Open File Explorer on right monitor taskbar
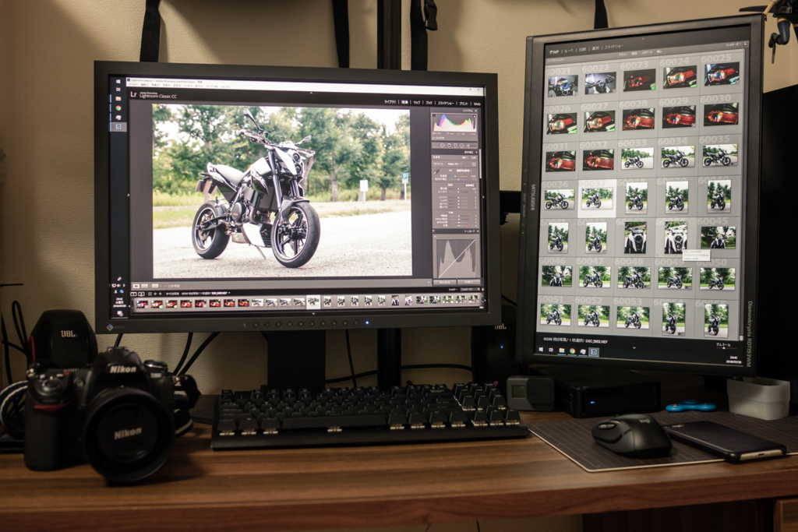The height and width of the screenshot is (532, 798). (562, 350)
